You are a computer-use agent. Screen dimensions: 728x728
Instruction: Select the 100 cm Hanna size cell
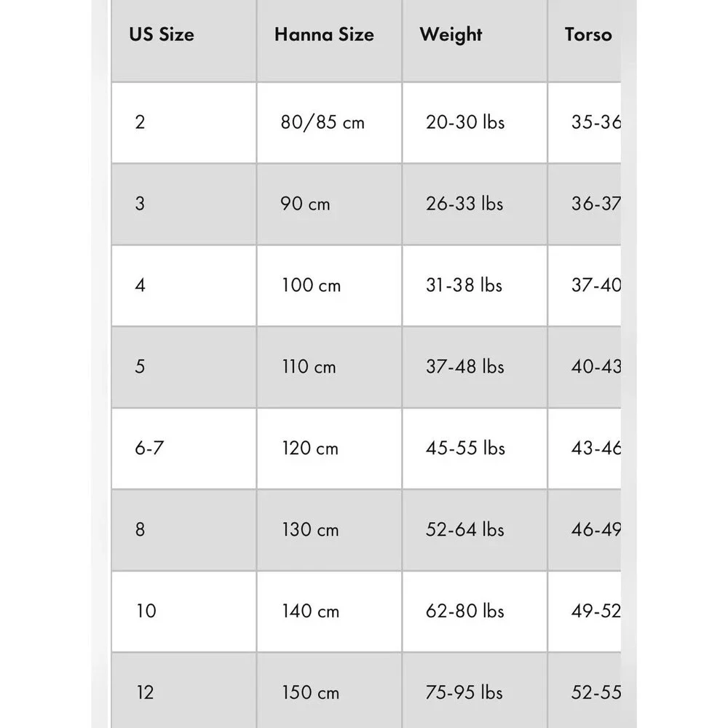(329, 285)
